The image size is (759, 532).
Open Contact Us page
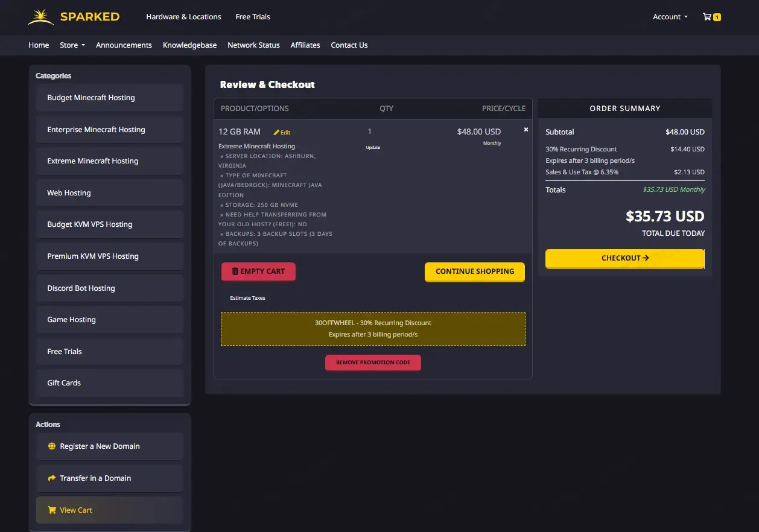pyautogui.click(x=349, y=45)
